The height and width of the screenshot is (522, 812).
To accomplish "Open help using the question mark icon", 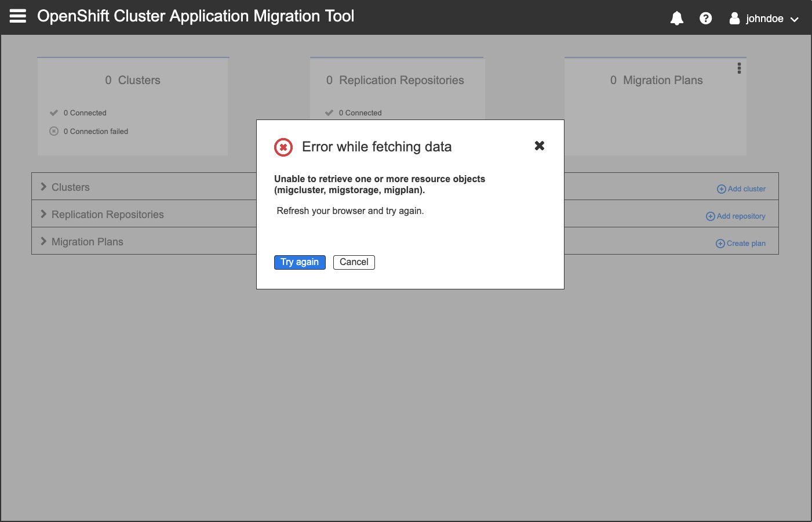I will pos(705,17).
